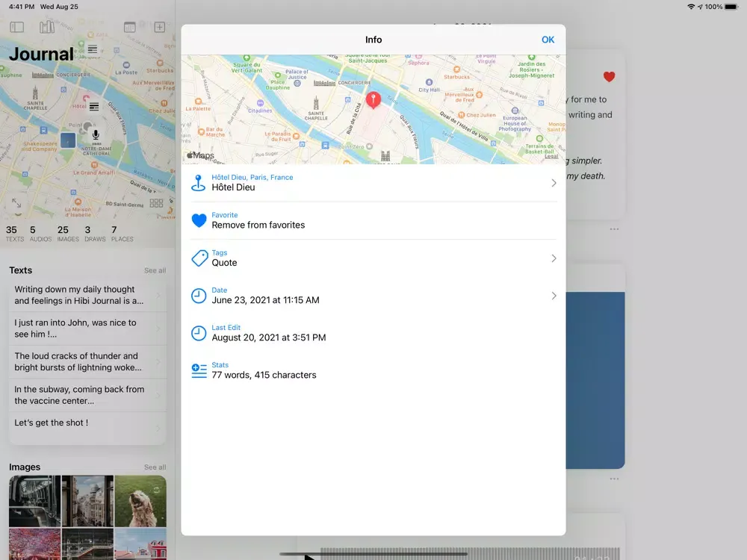Click the Quote tag value
This screenshot has width=747, height=560.
(x=224, y=262)
